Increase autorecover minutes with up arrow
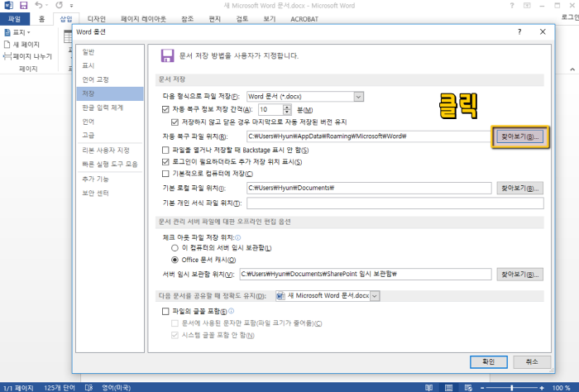The height and width of the screenshot is (392, 579). tap(287, 107)
